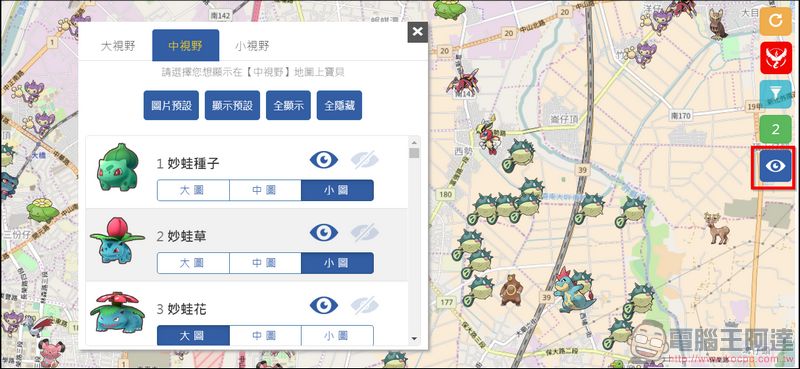Show 妙蛙草 with the eye icon
This screenshot has width=800, height=369.
tap(324, 233)
